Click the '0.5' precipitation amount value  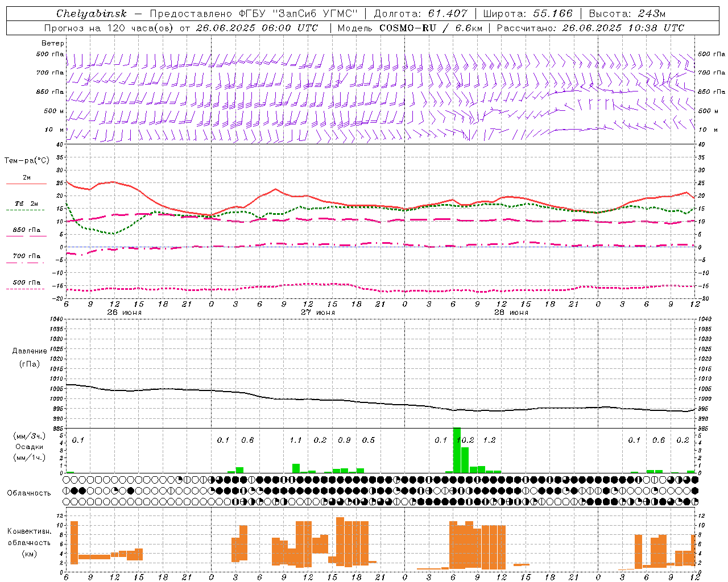click(x=369, y=440)
